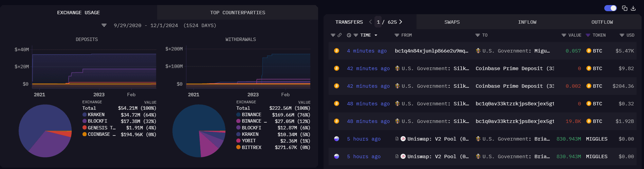Open Coinbase Prime Deposit link in $9.82 row

[515, 68]
